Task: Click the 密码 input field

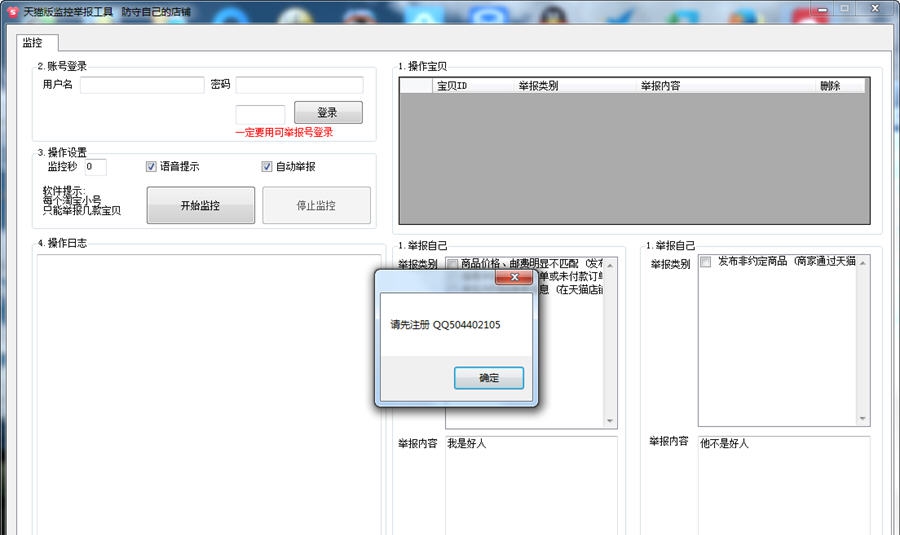Action: 299,85
